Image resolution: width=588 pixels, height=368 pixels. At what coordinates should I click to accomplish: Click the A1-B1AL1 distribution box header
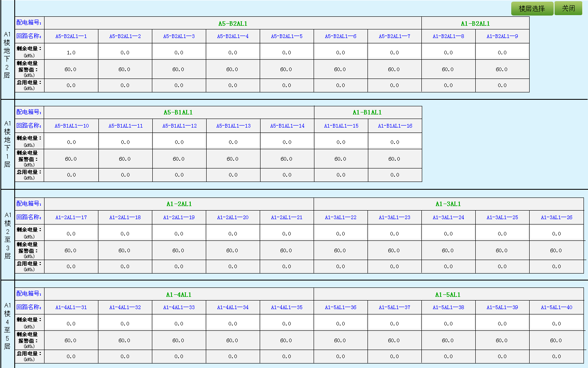coord(367,112)
